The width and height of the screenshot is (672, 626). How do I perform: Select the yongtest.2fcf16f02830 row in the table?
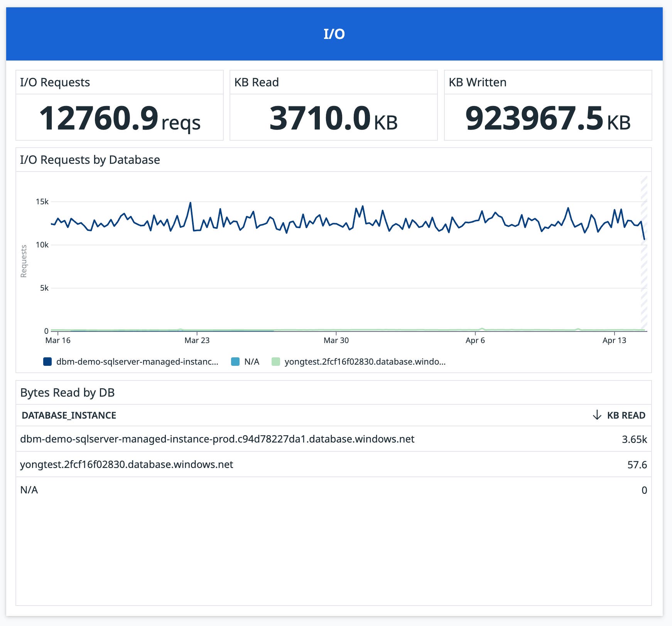pyautogui.click(x=127, y=464)
